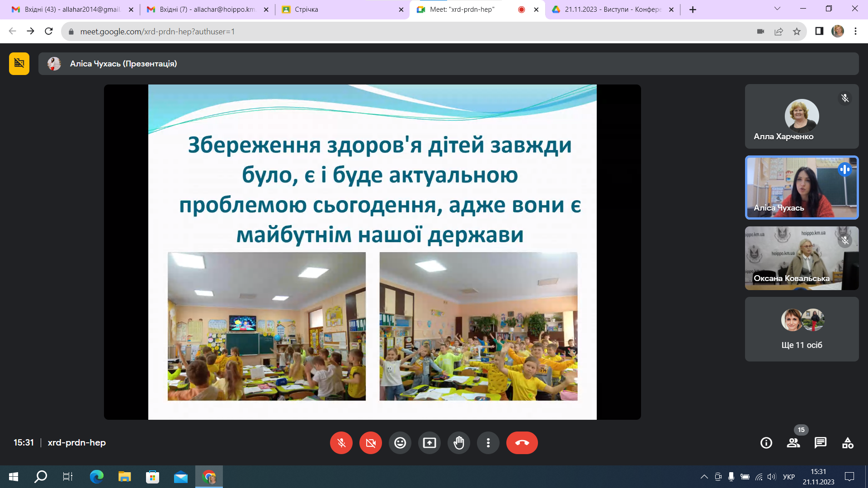Image resolution: width=868 pixels, height=488 pixels.
Task: Open the Ще 11 осіб tile
Action: pos(802,329)
